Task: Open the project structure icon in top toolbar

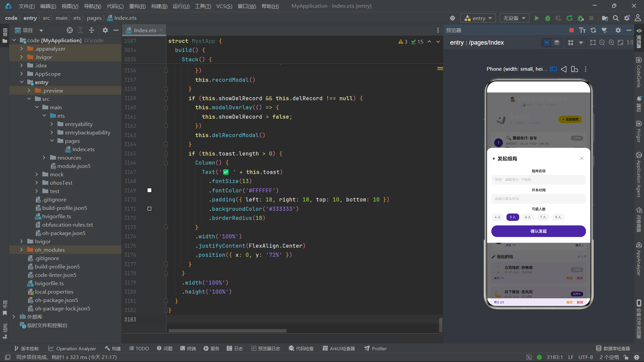Action: pos(605,18)
